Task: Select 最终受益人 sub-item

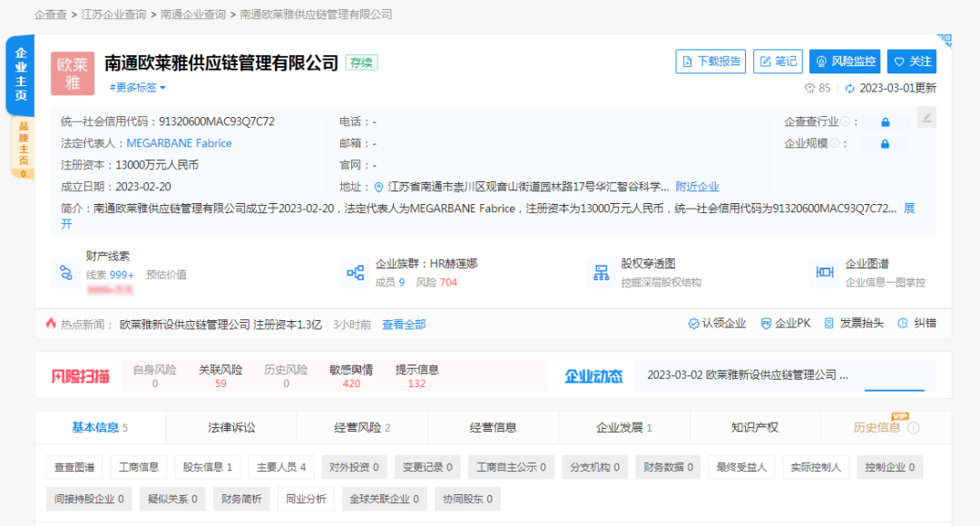Action: coord(741,467)
